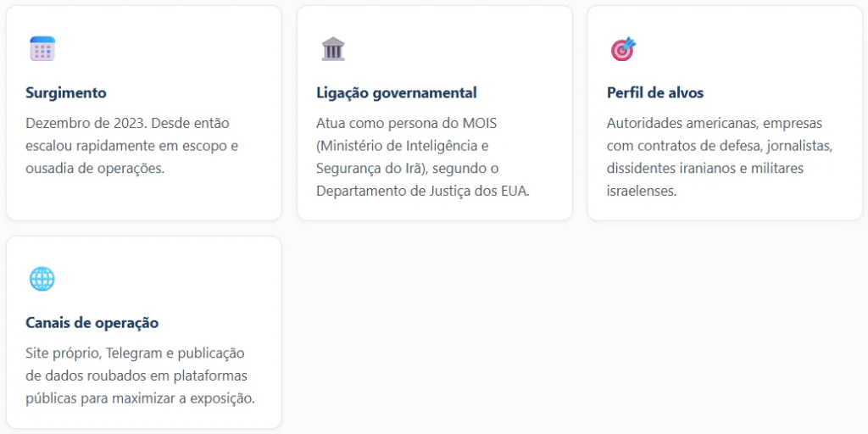Click the government building icon
Screen dimensions: 868x434
point(333,48)
